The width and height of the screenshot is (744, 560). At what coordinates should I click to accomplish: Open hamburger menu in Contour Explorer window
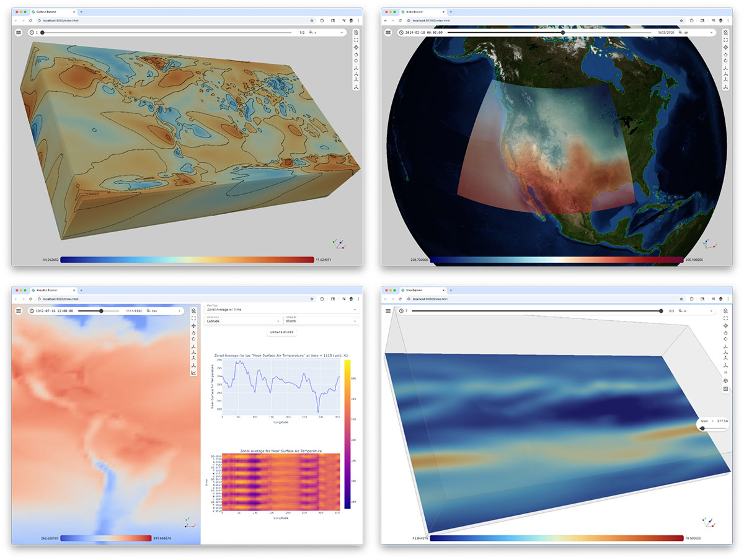(19, 32)
